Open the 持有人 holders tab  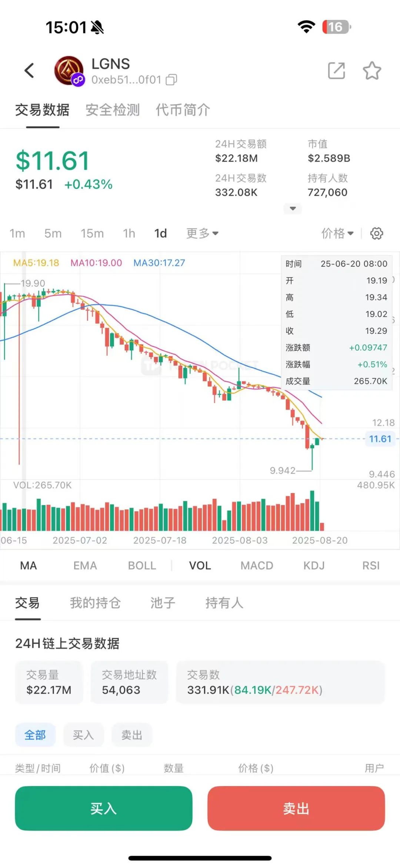[x=224, y=603]
